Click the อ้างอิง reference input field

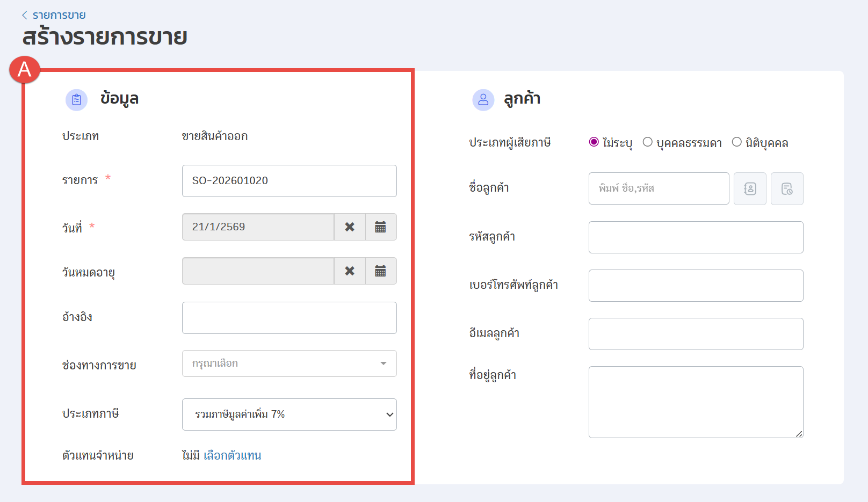pyautogui.click(x=289, y=318)
